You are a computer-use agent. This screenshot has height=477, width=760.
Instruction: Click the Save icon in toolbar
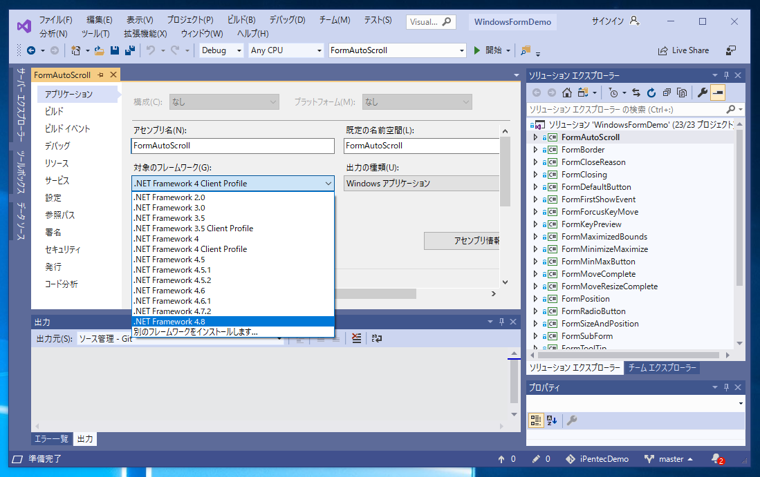(x=115, y=50)
